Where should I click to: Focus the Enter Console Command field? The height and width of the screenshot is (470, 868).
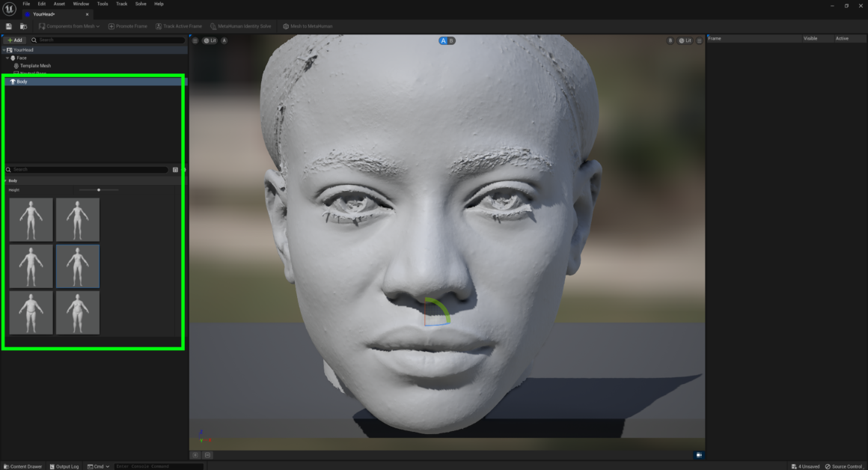pos(159,466)
